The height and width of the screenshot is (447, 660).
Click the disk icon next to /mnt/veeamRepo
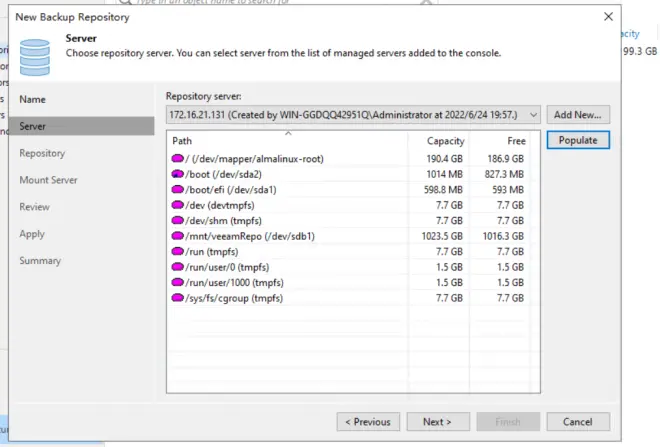point(178,236)
